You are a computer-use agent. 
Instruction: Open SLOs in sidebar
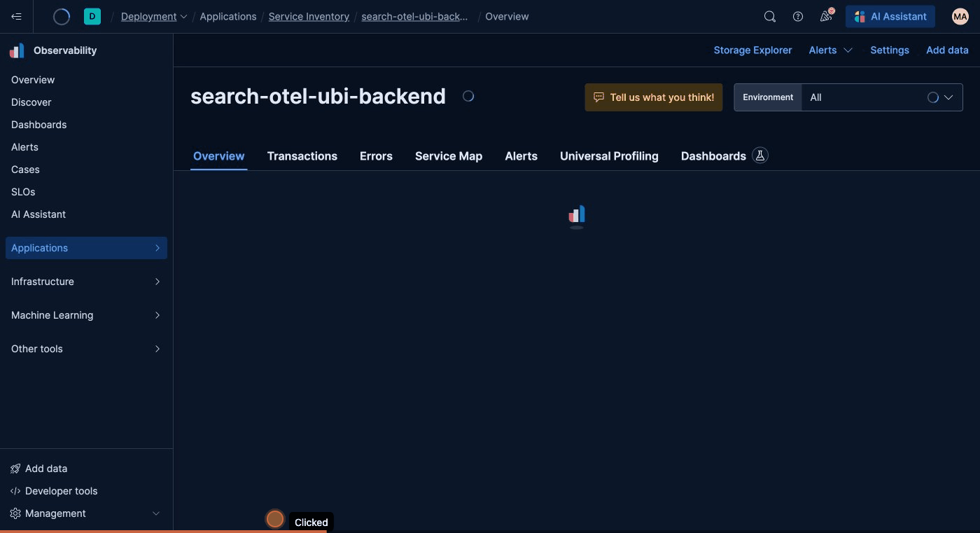23,192
